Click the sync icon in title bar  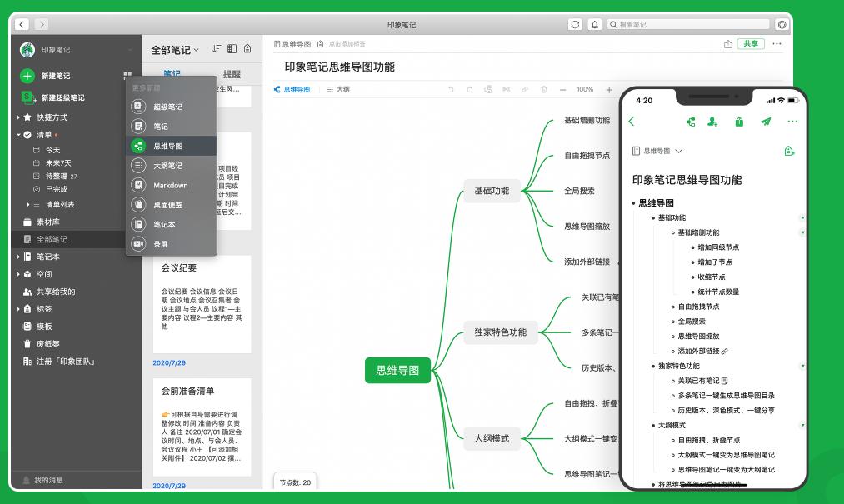(x=575, y=24)
